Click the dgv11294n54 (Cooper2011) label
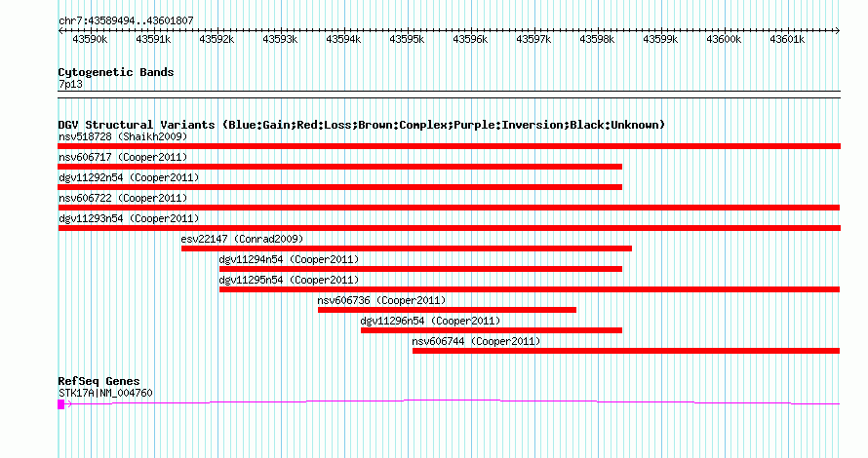The width and height of the screenshot is (868, 458). [289, 259]
